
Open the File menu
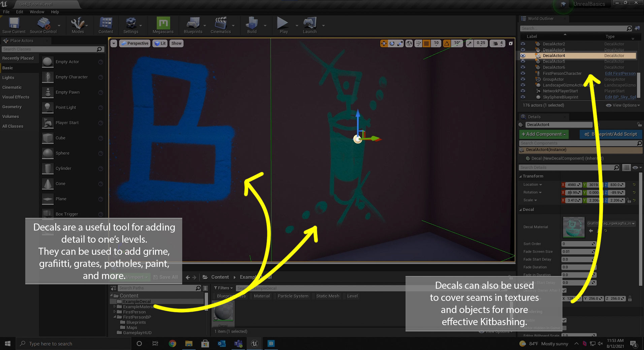pyautogui.click(x=6, y=12)
